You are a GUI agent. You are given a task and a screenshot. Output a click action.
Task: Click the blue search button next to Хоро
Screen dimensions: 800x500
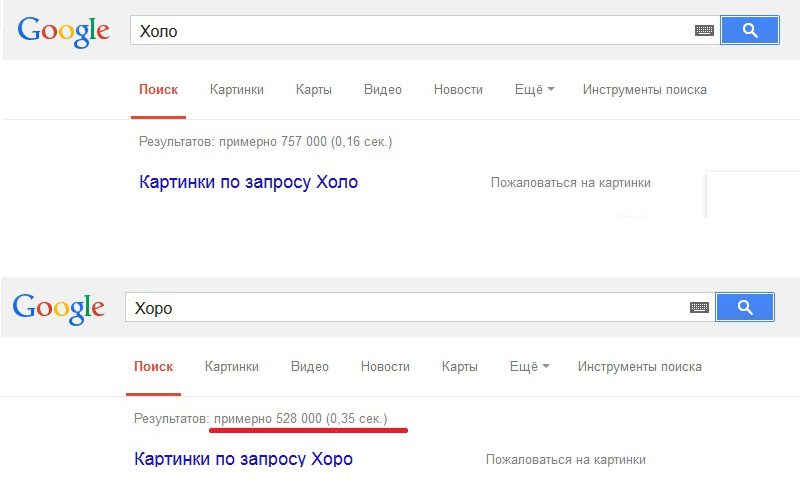tap(745, 307)
